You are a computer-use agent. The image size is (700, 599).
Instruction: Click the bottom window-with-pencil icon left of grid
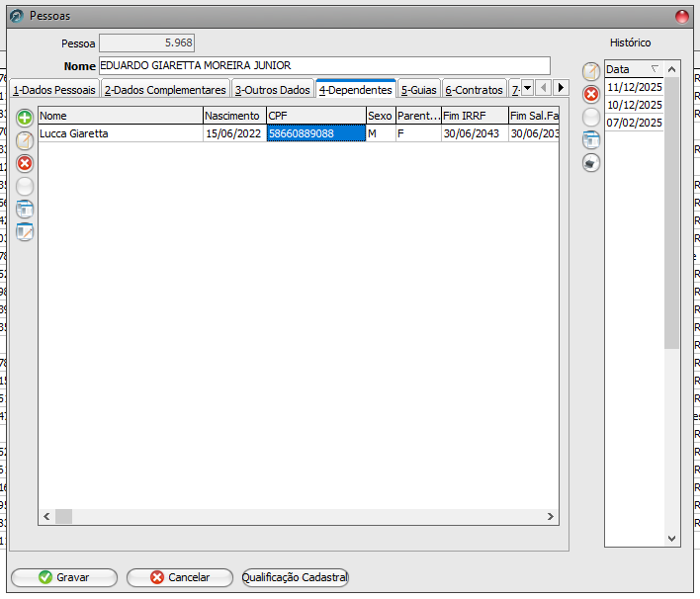pos(25,232)
